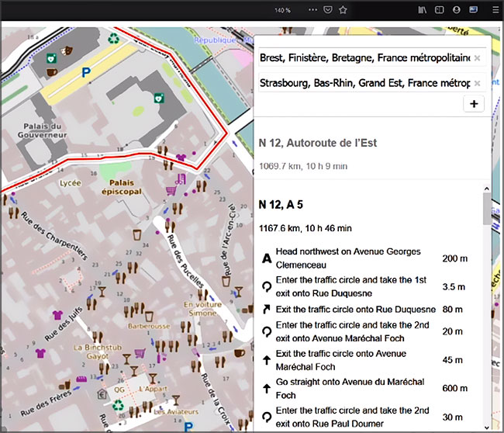Image resolution: width=504 pixels, height=433 pixels.
Task: Open the Firefox account icon
Action: (457, 10)
